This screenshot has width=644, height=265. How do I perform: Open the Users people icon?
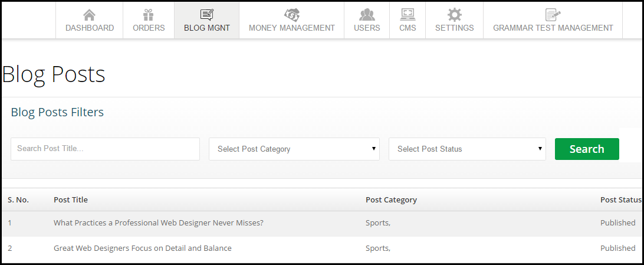[x=367, y=15]
